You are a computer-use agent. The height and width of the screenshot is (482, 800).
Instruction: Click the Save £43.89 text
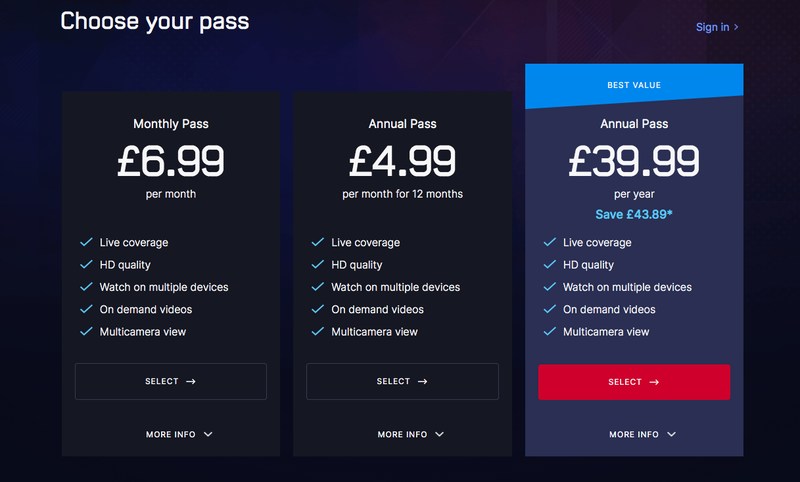(634, 214)
